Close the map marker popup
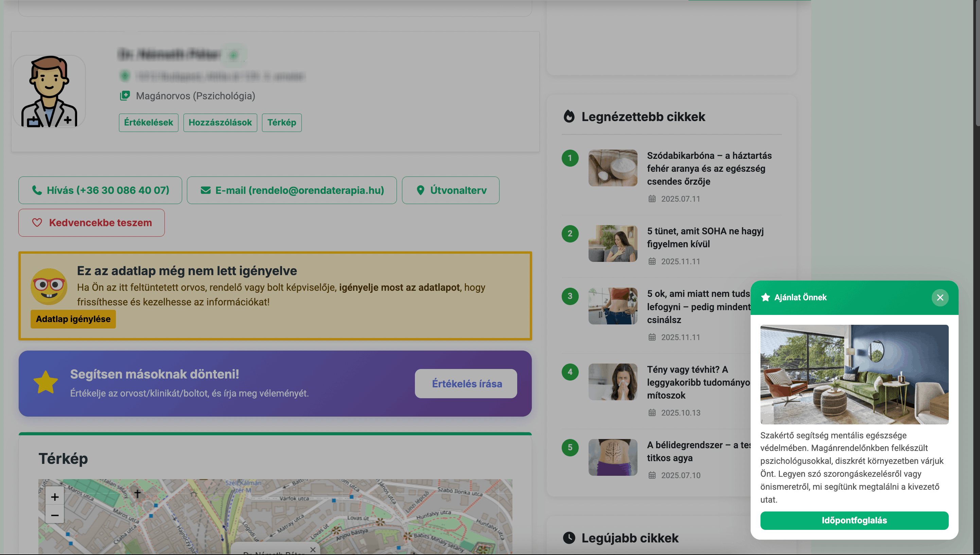 [x=313, y=550]
